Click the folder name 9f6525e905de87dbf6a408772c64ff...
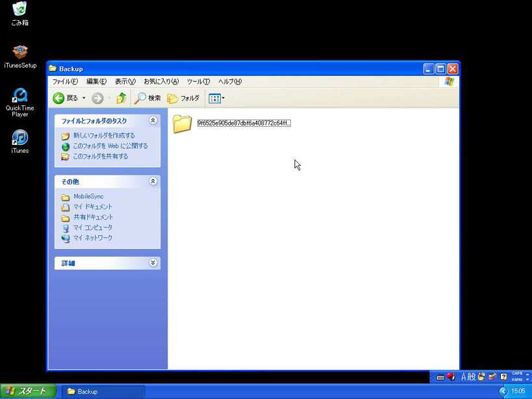Image resolution: width=532 pixels, height=399 pixels. tap(244, 123)
